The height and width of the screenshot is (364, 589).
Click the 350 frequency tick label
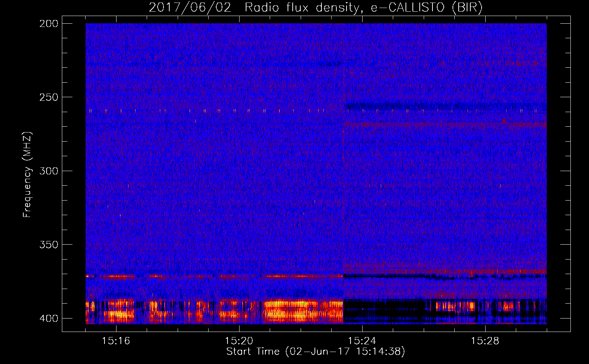(48, 245)
